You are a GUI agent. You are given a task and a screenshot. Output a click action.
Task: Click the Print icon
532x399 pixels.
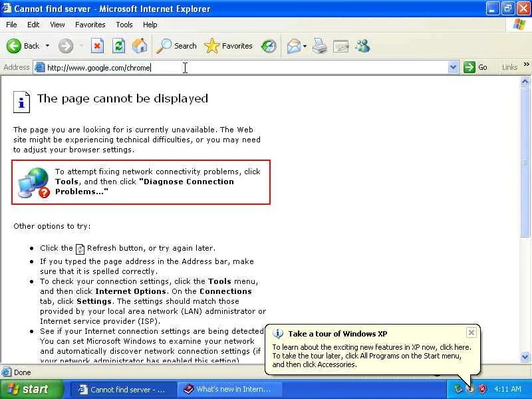click(320, 46)
